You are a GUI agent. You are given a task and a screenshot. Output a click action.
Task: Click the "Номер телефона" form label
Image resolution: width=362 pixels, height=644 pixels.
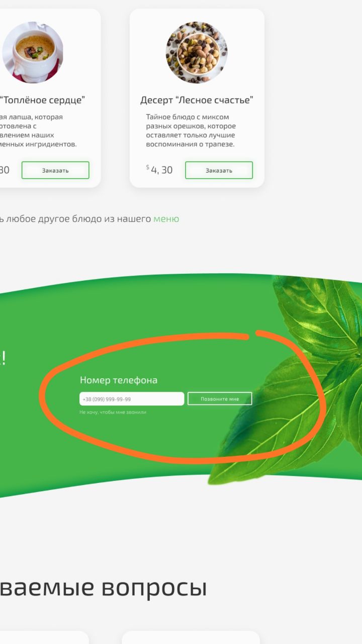pyautogui.click(x=119, y=380)
